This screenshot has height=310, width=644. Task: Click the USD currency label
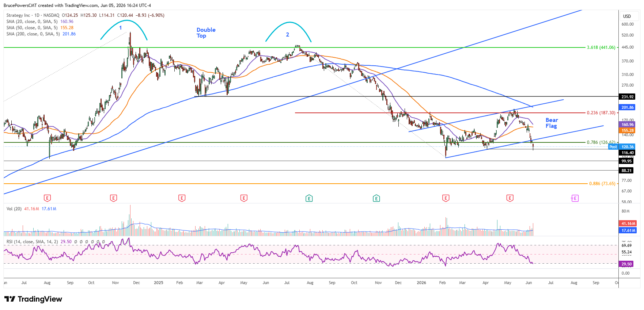[627, 16]
